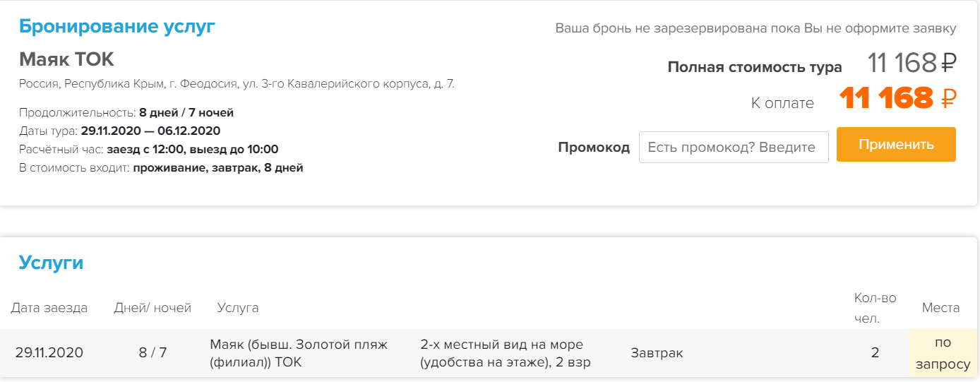Click the Услуги section heading

(x=51, y=263)
